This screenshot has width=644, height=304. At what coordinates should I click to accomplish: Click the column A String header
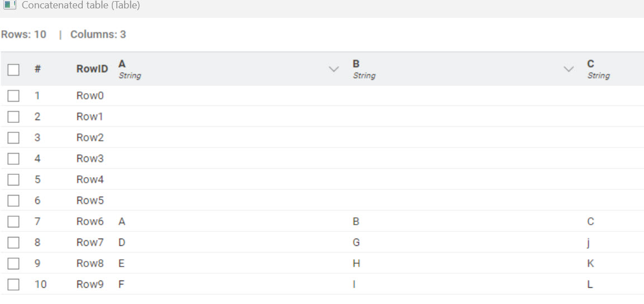click(129, 69)
